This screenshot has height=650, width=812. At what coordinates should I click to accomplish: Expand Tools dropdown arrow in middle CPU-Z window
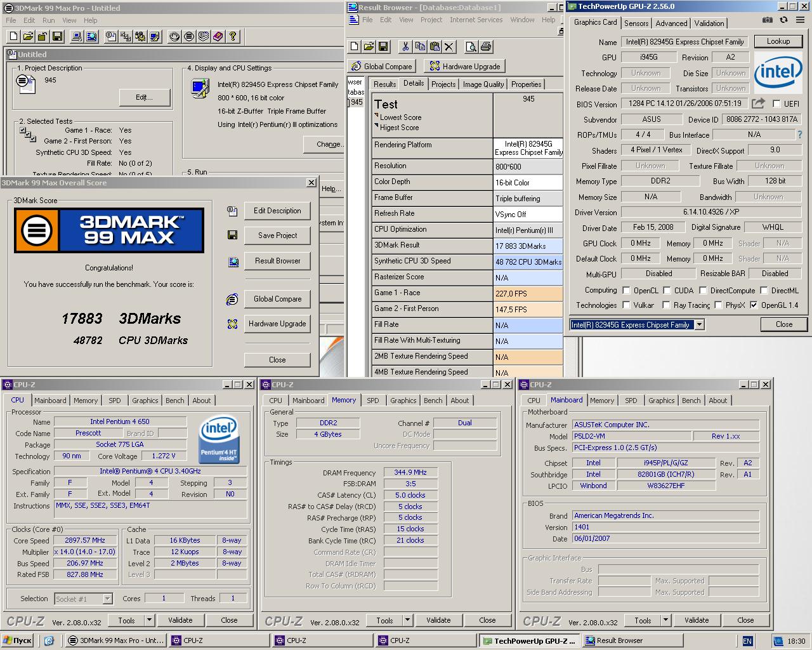coord(408,620)
